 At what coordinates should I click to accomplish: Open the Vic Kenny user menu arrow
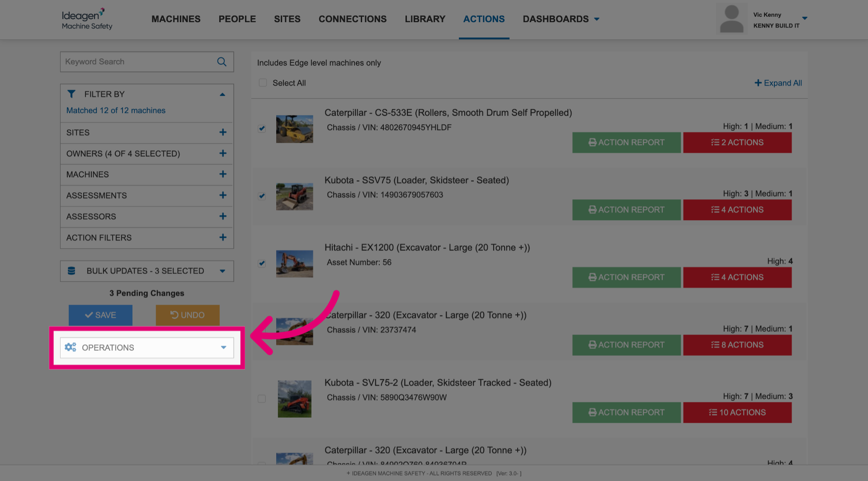(x=805, y=19)
